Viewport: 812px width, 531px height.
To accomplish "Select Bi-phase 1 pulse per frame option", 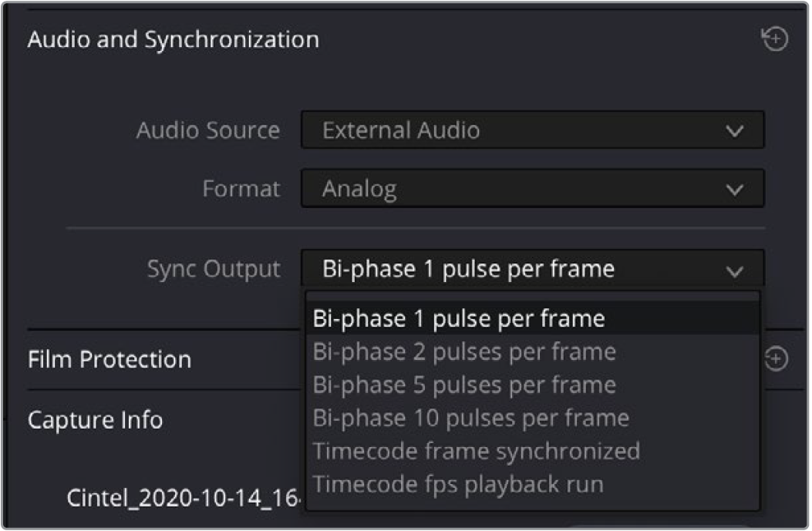I will [x=532, y=318].
